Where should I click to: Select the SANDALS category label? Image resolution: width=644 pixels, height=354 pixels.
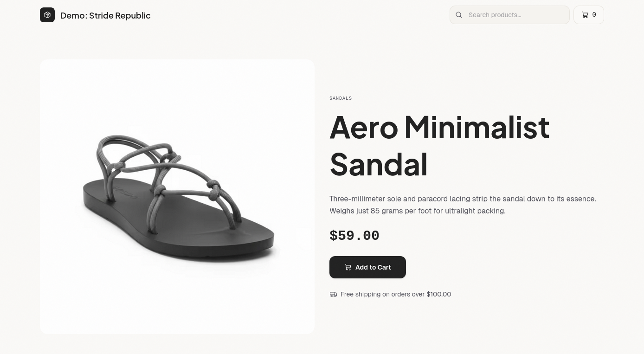pos(341,98)
